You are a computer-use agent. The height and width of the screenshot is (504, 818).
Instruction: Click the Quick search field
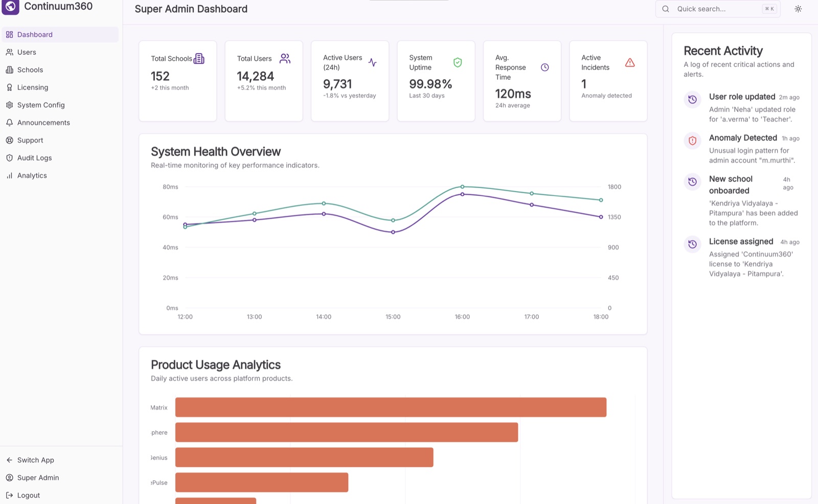718,9
